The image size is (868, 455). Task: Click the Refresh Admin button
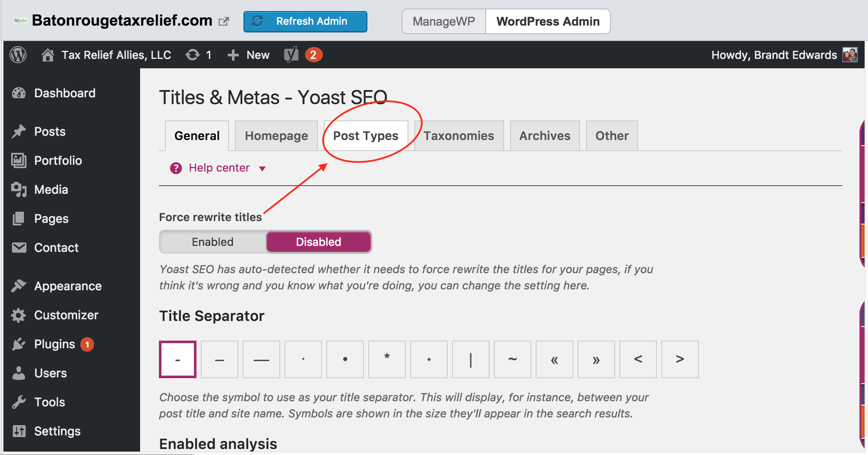[x=305, y=21]
